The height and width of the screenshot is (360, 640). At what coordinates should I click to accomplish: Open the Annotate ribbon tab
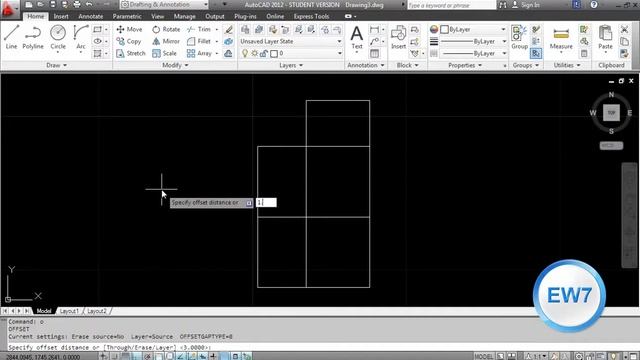pyautogui.click(x=91, y=16)
